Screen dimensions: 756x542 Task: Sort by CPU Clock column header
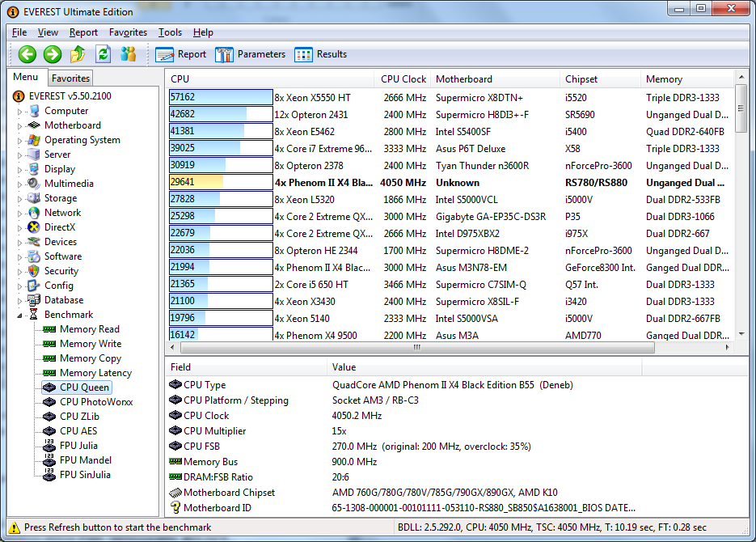point(403,79)
